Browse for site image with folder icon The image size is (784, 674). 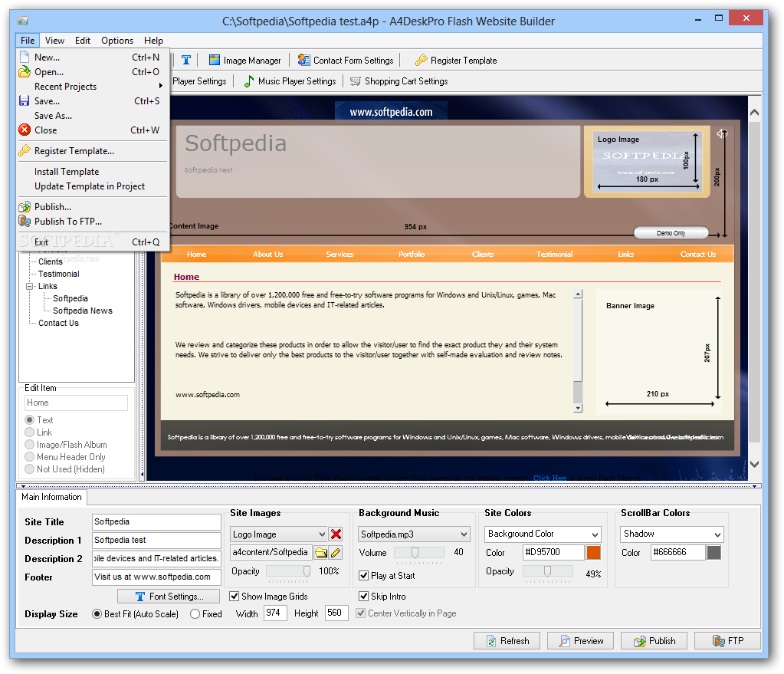coord(321,552)
